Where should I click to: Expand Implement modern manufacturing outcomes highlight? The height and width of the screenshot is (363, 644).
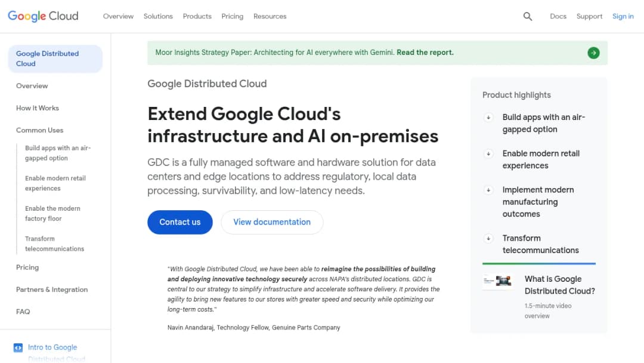coord(488,190)
